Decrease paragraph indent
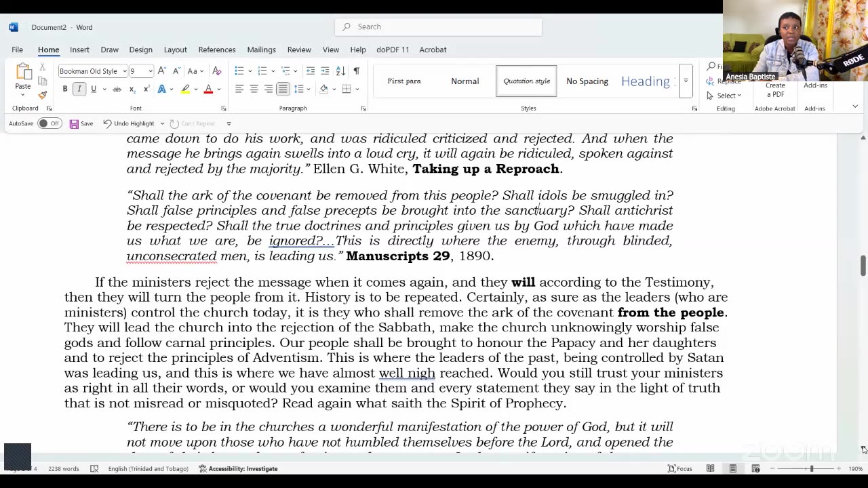This screenshot has width=868, height=488. [311, 71]
